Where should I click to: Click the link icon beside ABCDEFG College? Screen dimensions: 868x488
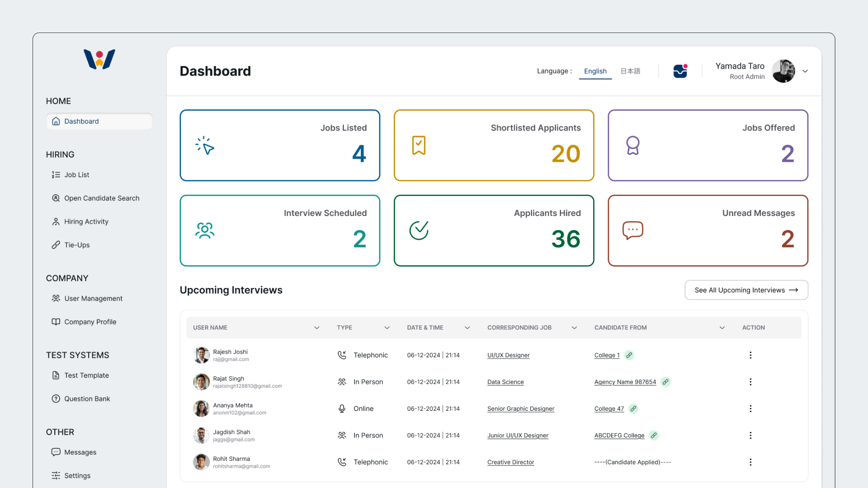654,435
